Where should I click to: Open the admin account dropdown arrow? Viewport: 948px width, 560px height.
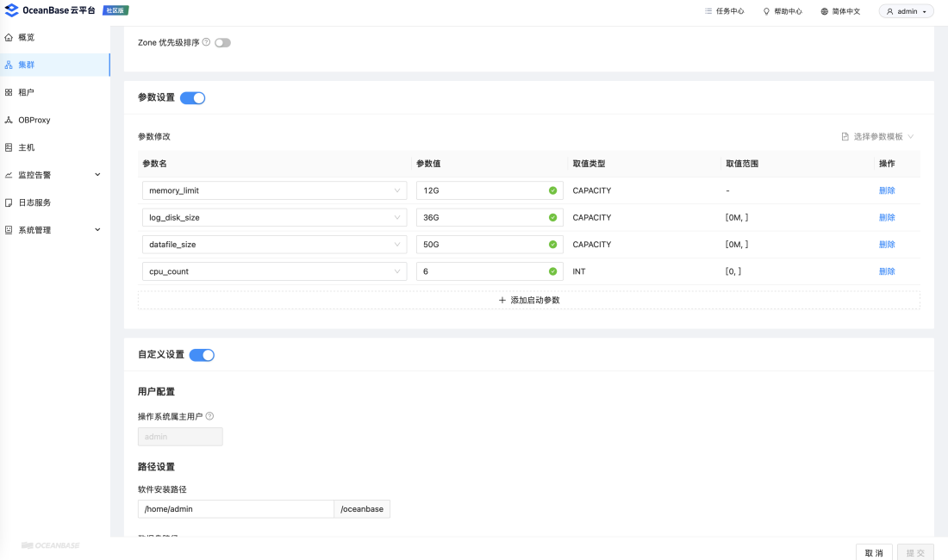[x=925, y=12]
